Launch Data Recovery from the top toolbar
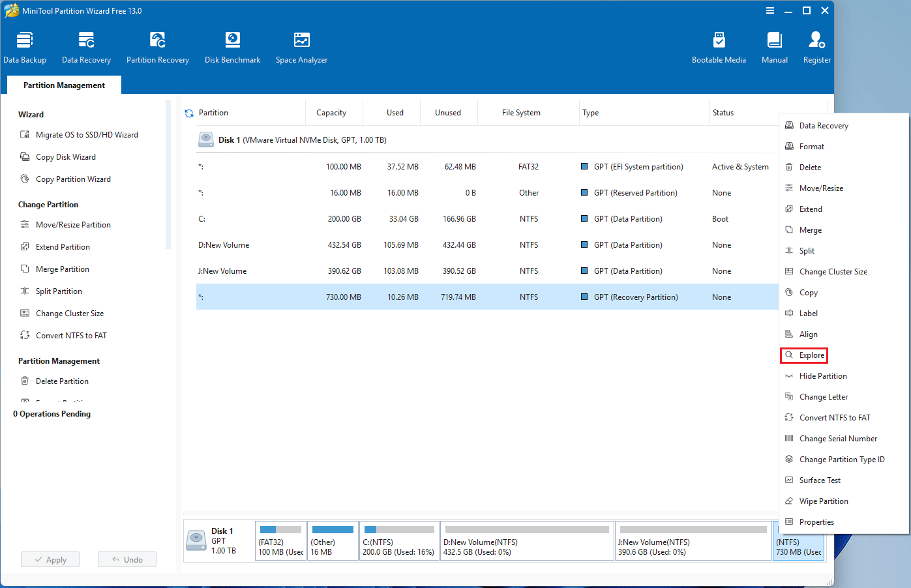The image size is (911, 588). click(x=86, y=46)
